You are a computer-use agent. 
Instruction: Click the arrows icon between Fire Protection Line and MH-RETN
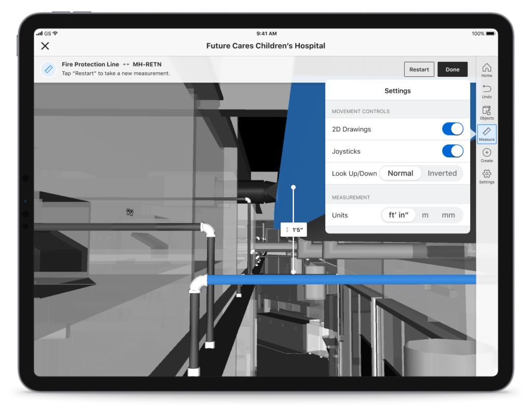coord(126,64)
